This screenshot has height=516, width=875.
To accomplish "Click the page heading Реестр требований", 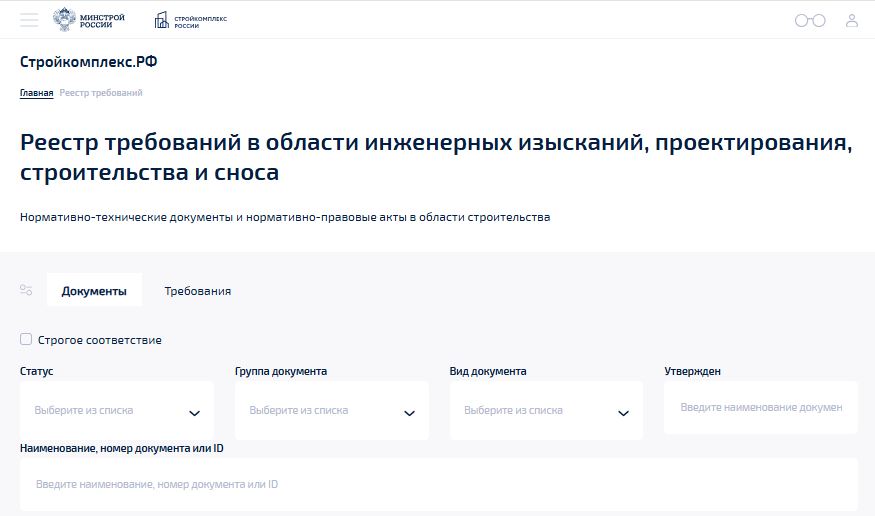I will point(436,157).
